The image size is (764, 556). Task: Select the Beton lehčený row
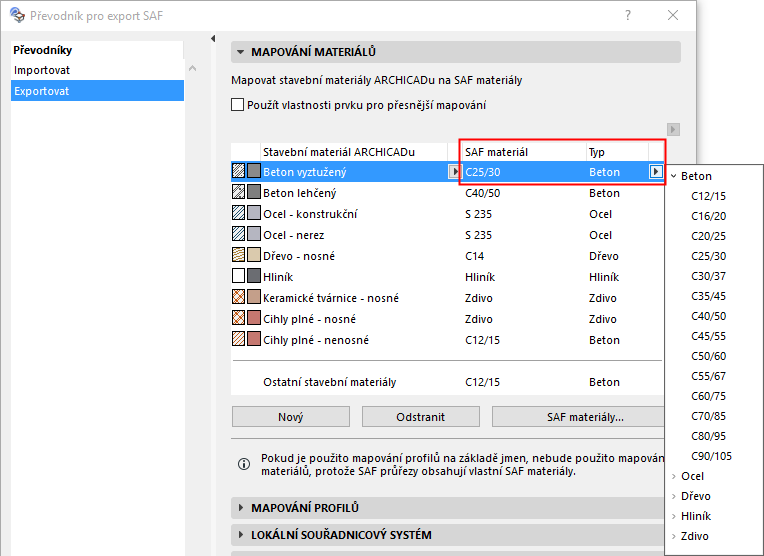447,193
